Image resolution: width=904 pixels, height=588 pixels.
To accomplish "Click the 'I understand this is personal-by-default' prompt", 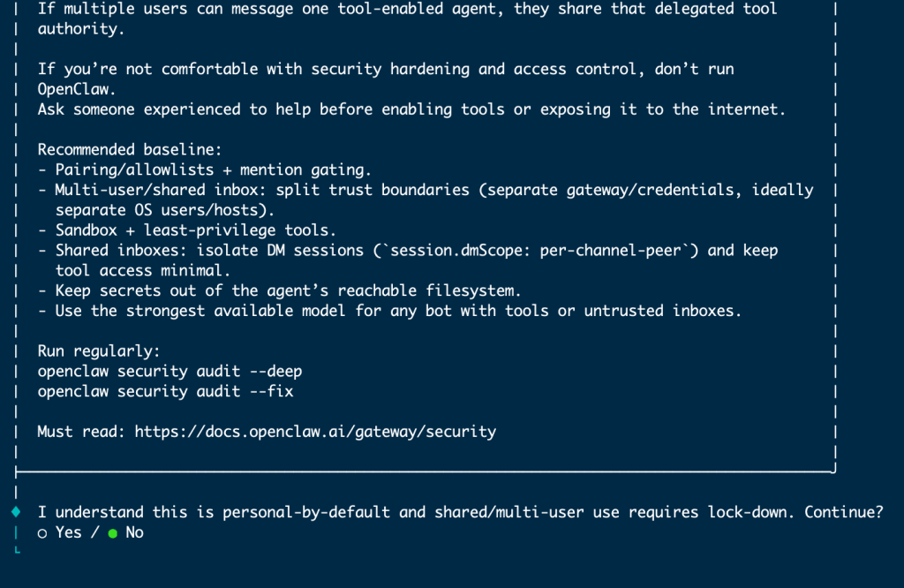I will (415, 512).
